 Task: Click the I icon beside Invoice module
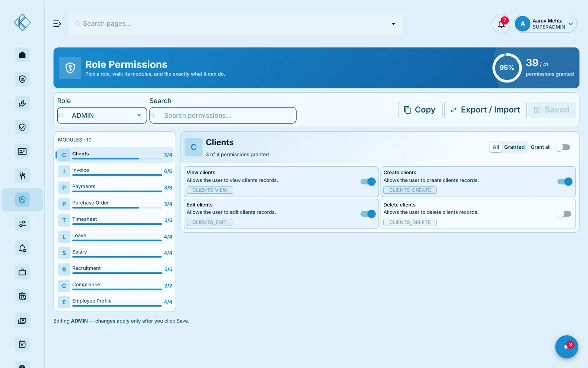pyautogui.click(x=64, y=171)
